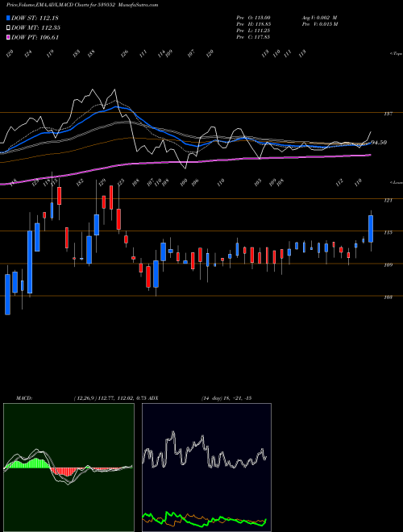Click the MACD parameters '(12,26,9)' text
Screen dimensions: 403x532
click(x=85, y=398)
